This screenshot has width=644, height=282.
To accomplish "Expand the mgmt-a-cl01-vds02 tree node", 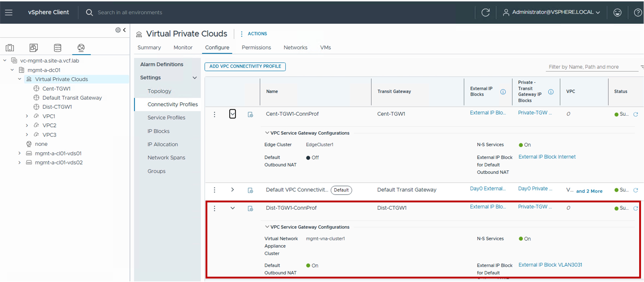I will point(19,163).
